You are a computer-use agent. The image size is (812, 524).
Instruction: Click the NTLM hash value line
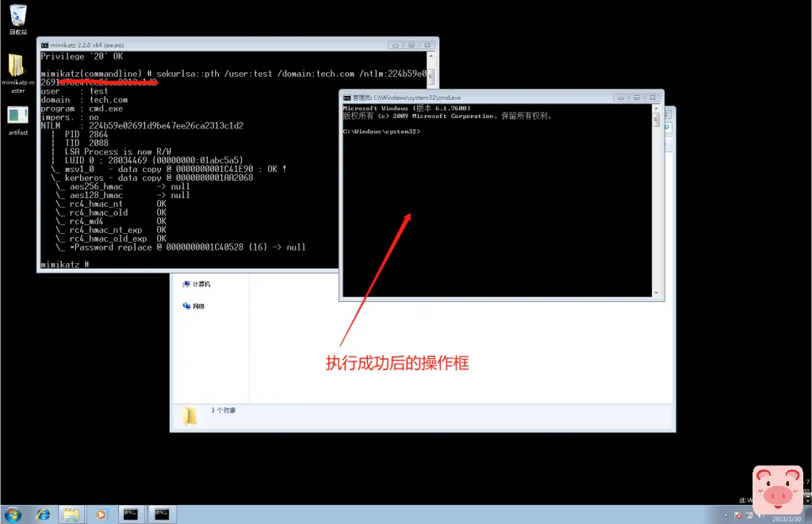tap(142, 126)
